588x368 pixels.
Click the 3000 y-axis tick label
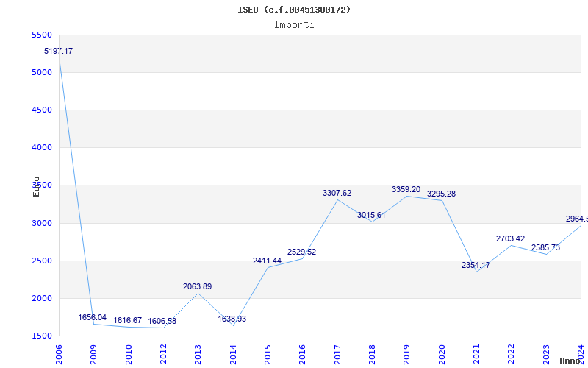(x=42, y=224)
